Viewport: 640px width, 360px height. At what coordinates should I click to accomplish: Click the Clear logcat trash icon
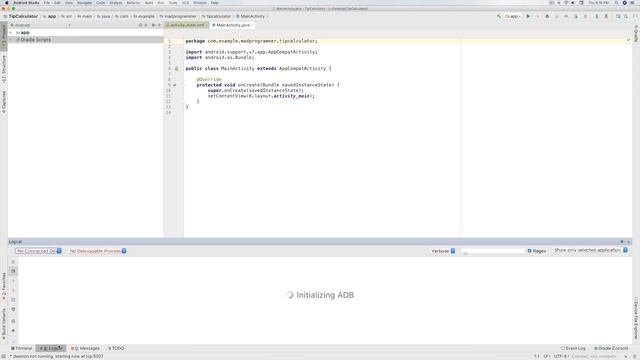tap(13, 262)
